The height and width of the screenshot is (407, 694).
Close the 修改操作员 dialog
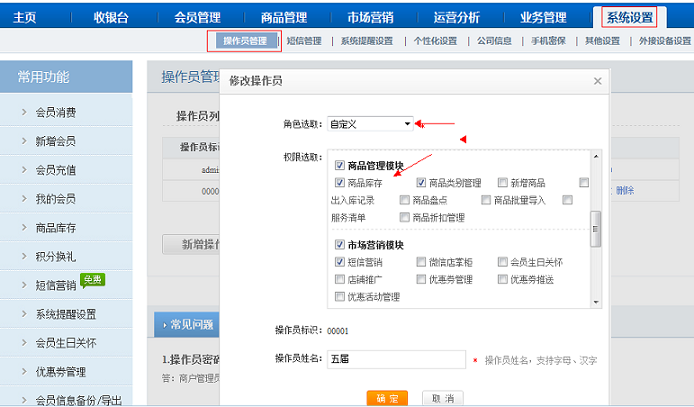pos(597,81)
